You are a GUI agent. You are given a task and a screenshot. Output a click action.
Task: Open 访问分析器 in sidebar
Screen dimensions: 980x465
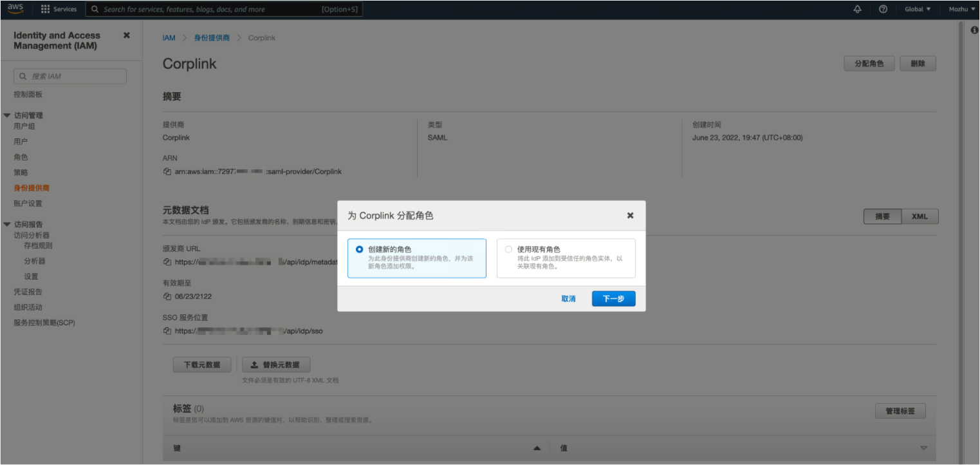[32, 235]
